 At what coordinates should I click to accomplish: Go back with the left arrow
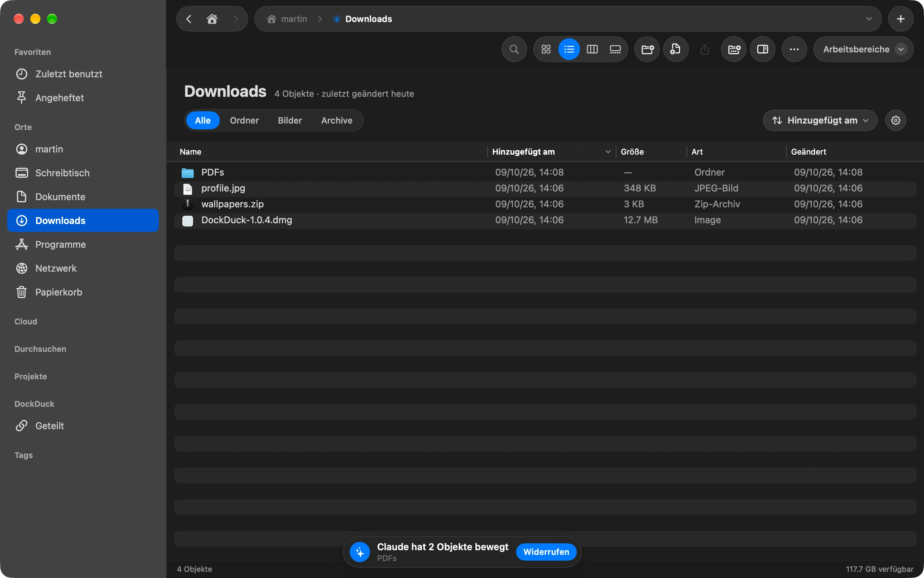(x=189, y=19)
